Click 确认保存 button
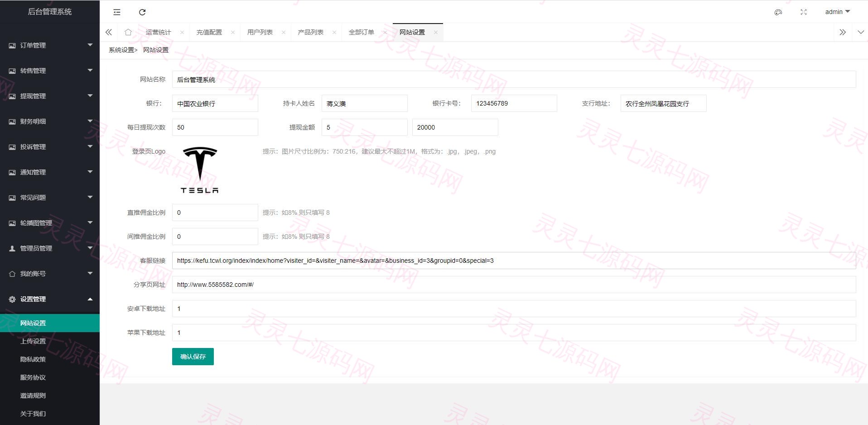The image size is (868, 425). [193, 357]
